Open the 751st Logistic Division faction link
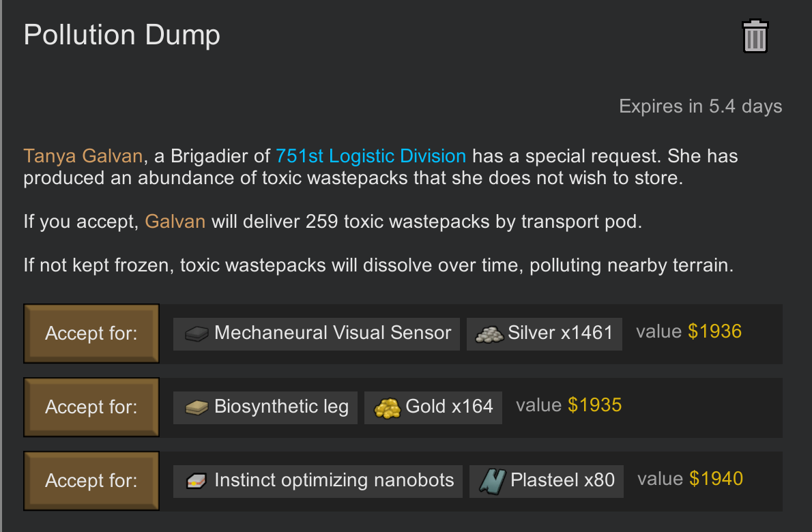812x532 pixels. click(371, 156)
